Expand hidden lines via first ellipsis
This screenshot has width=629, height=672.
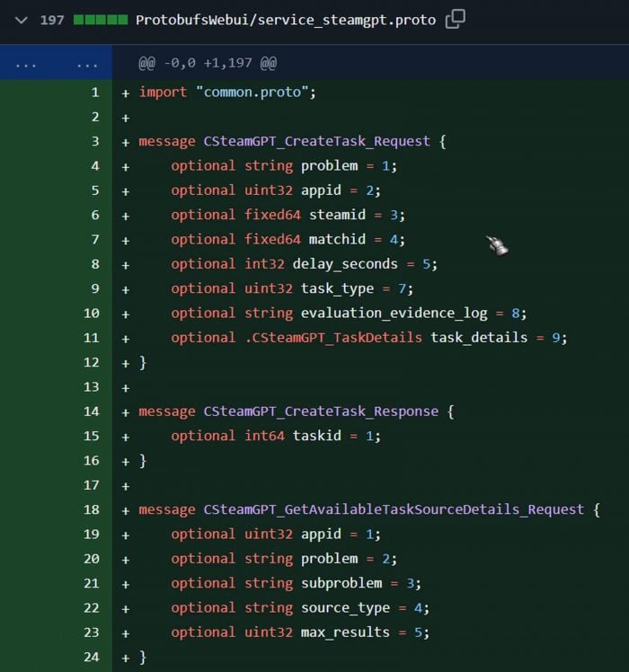tap(26, 64)
